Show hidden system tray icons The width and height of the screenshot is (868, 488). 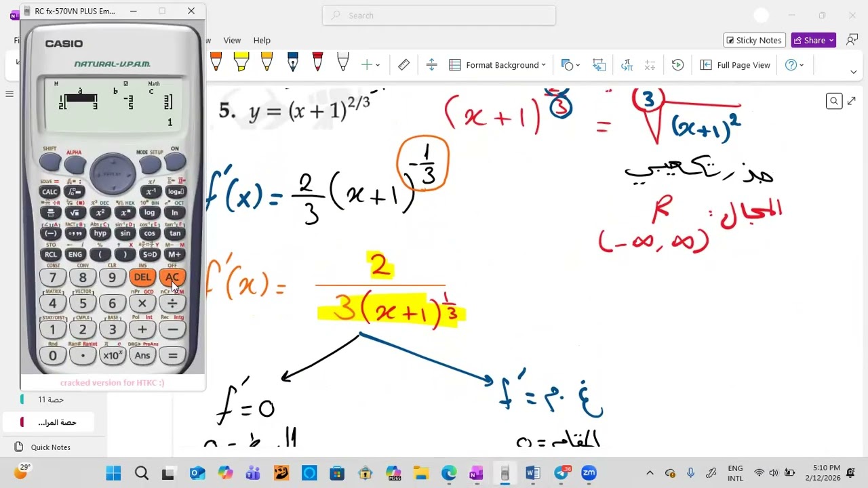(x=650, y=473)
